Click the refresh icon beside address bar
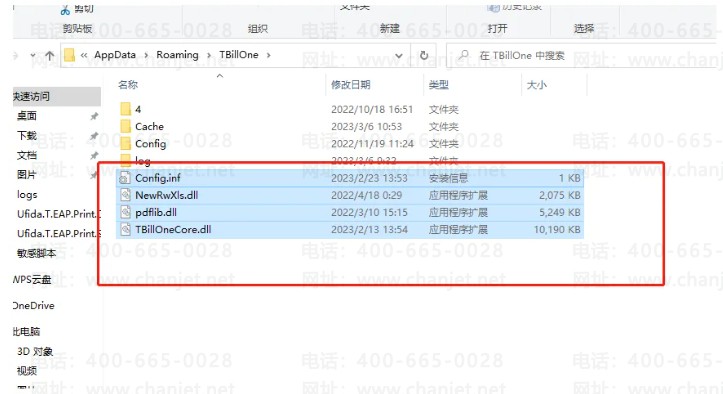The height and width of the screenshot is (394, 723). [424, 55]
